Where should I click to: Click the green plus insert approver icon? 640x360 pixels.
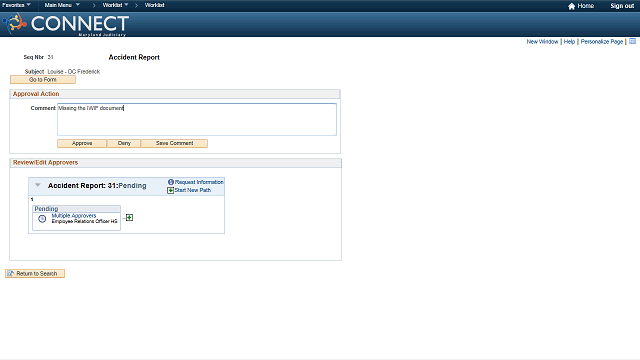coord(129,218)
